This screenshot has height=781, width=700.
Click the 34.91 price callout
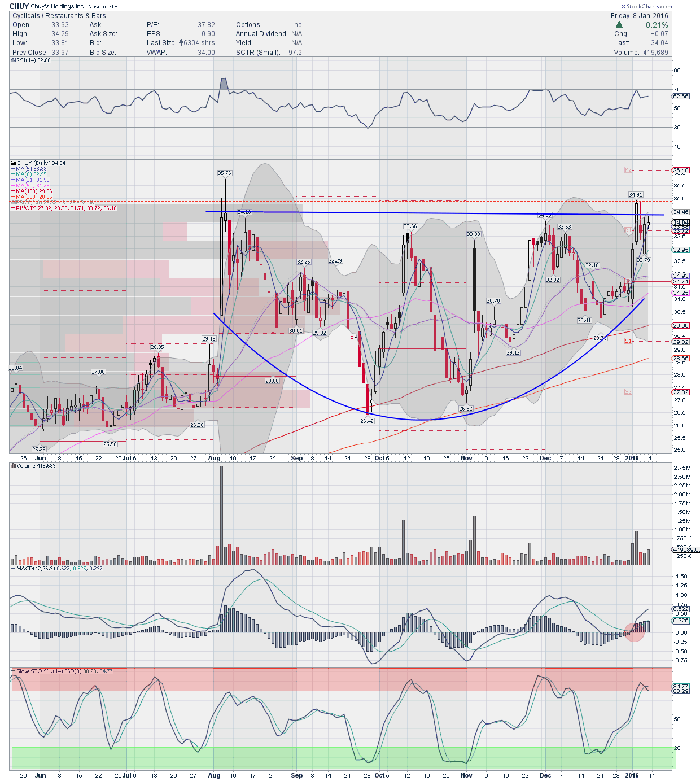[x=636, y=195]
